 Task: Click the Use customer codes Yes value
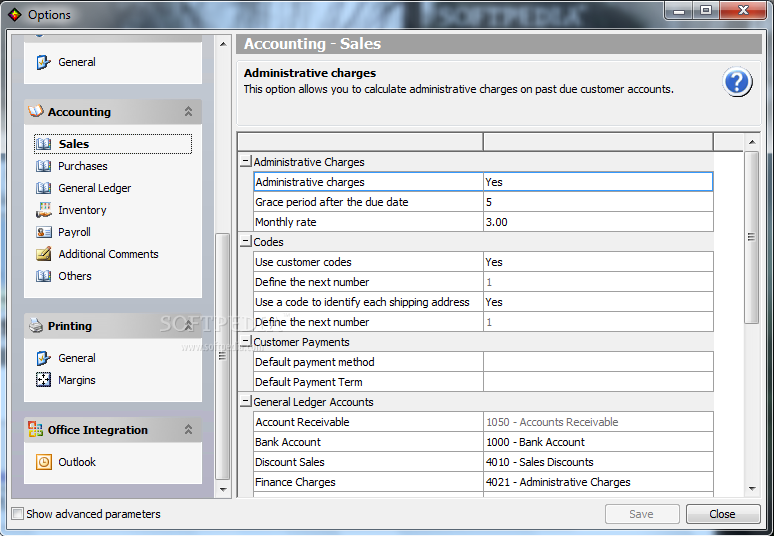598,262
